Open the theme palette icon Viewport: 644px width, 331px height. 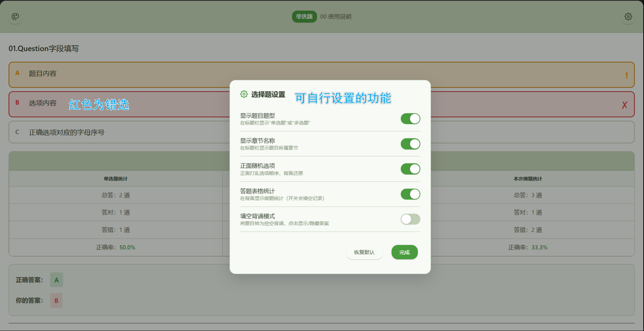click(x=15, y=16)
